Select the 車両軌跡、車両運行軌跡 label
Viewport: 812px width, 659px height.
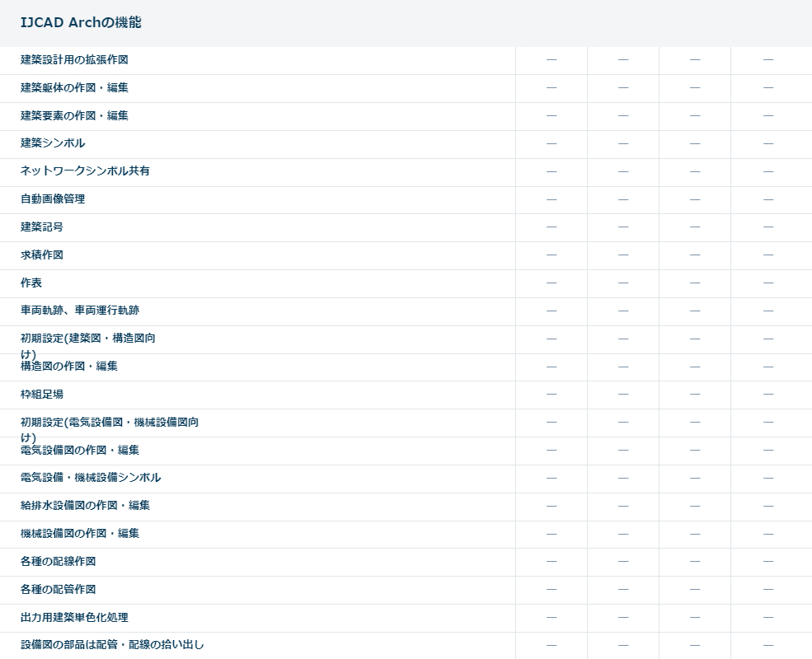pos(86,311)
